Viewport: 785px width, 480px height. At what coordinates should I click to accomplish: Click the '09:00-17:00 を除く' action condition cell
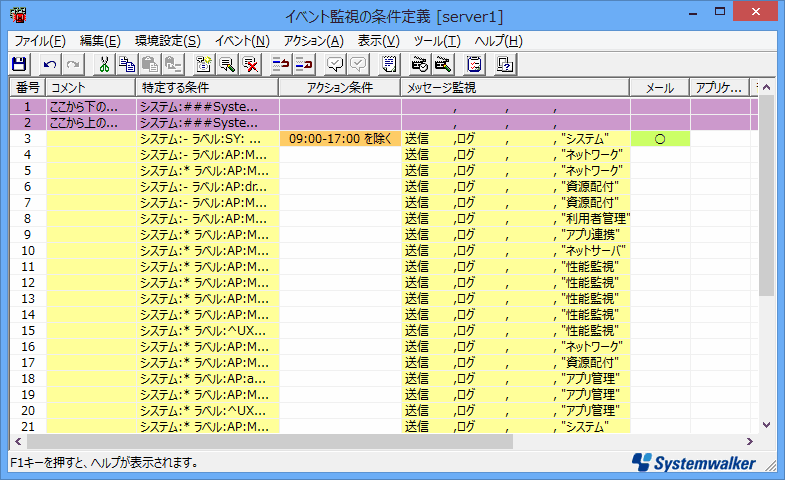340,139
